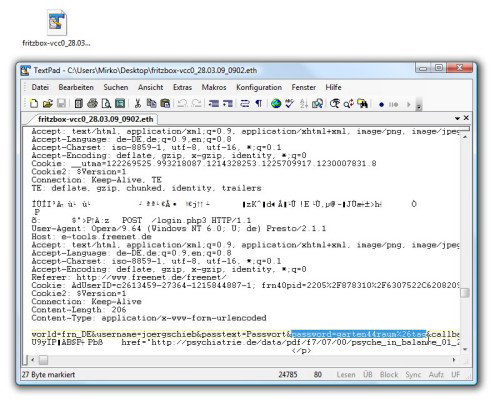Toggle visible paragraph marks icon
This screenshot has width=500, height=401.
point(259,104)
